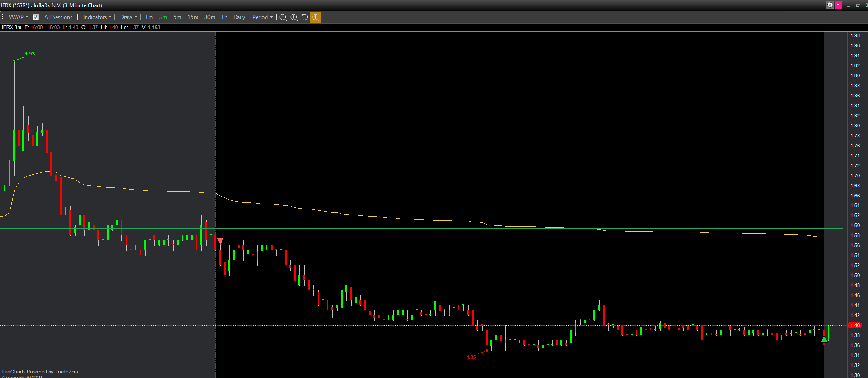
Task: Click the highlighted orange magnifier tool
Action: click(x=316, y=17)
